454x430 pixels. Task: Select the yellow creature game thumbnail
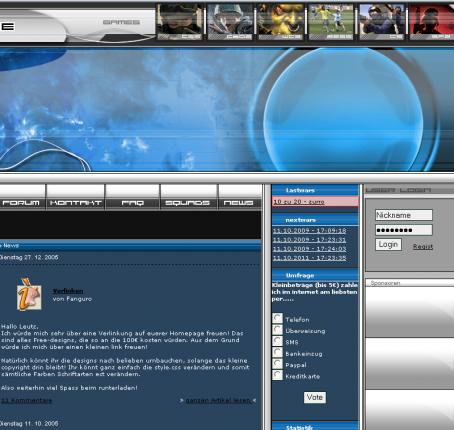[x=280, y=22]
